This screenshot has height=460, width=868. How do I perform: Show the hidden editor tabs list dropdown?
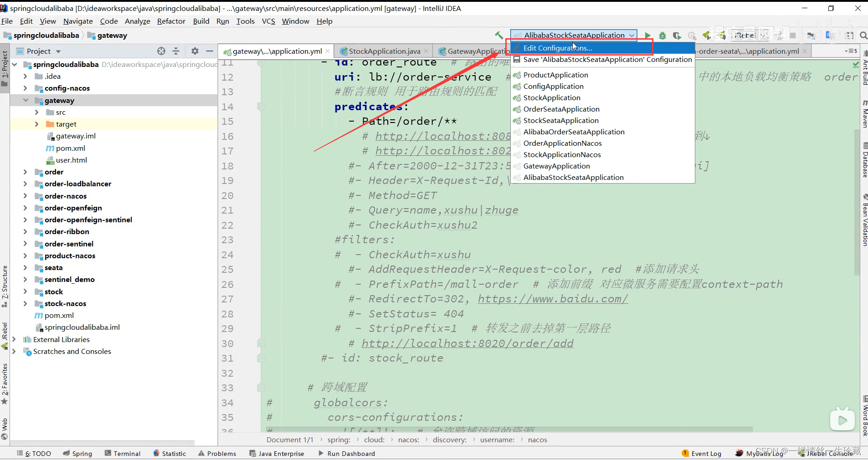(x=851, y=51)
